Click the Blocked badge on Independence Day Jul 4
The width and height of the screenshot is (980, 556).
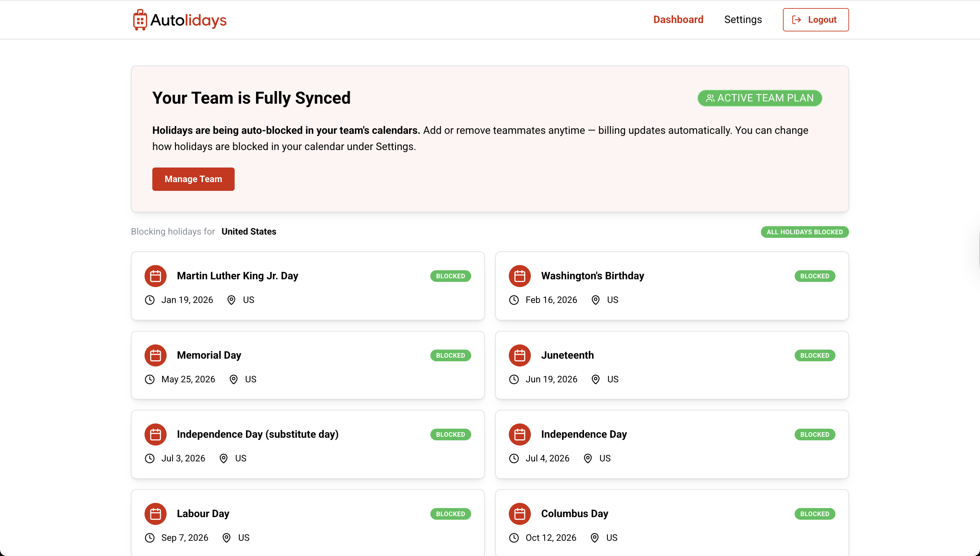click(814, 434)
